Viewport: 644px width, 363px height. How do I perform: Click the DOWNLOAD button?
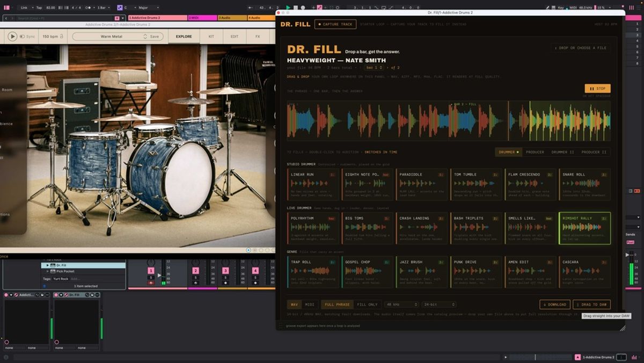[x=555, y=304]
